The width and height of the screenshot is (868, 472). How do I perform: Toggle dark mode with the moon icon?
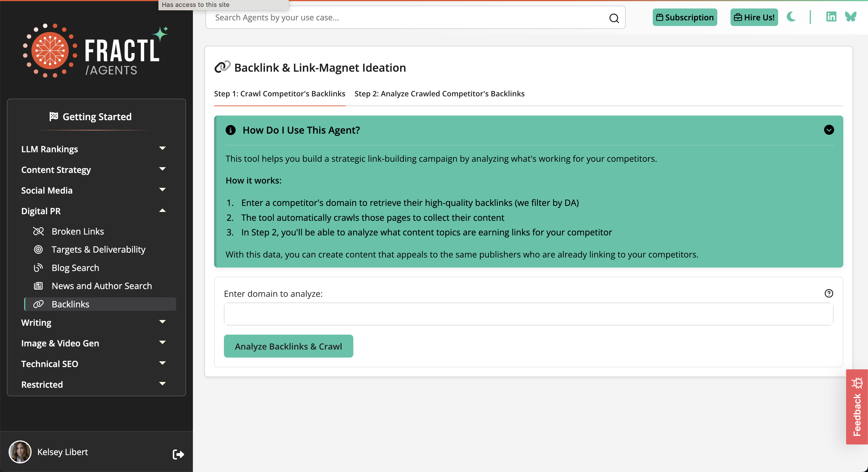[x=791, y=17]
